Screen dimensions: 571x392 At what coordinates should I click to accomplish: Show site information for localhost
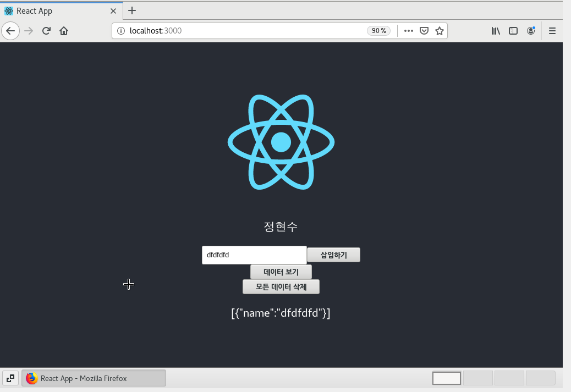[x=121, y=31]
